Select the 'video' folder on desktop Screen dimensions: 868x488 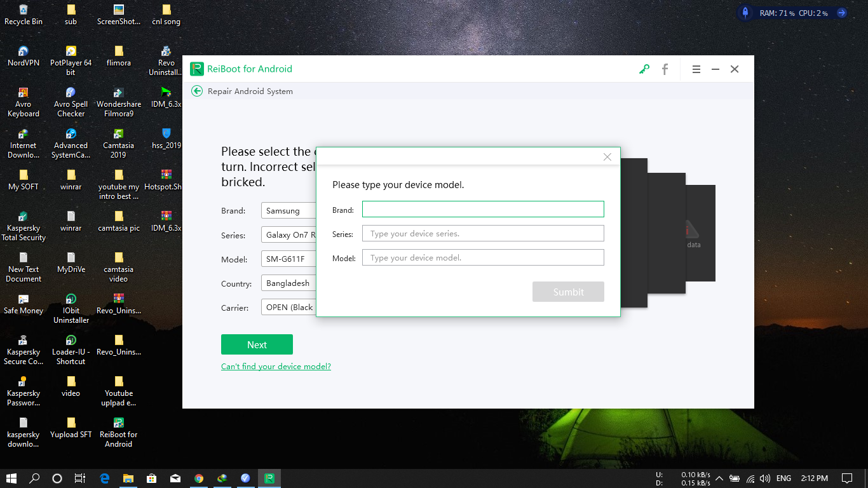pyautogui.click(x=71, y=386)
